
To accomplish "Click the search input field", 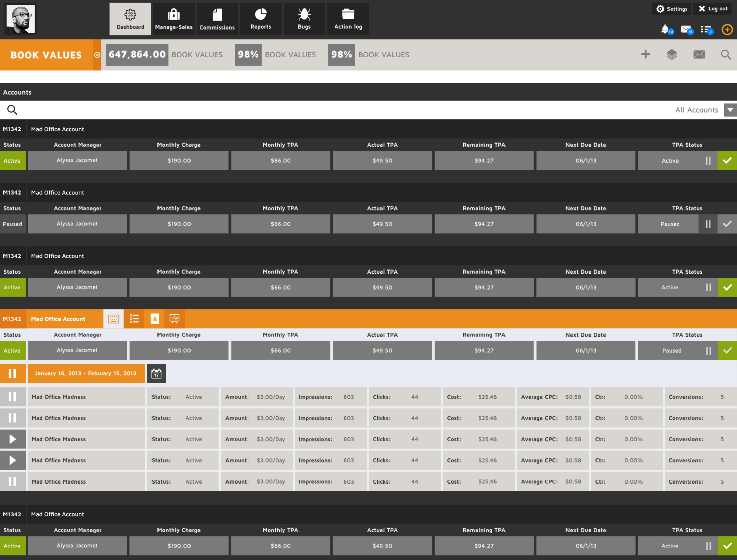I will pos(368,109).
